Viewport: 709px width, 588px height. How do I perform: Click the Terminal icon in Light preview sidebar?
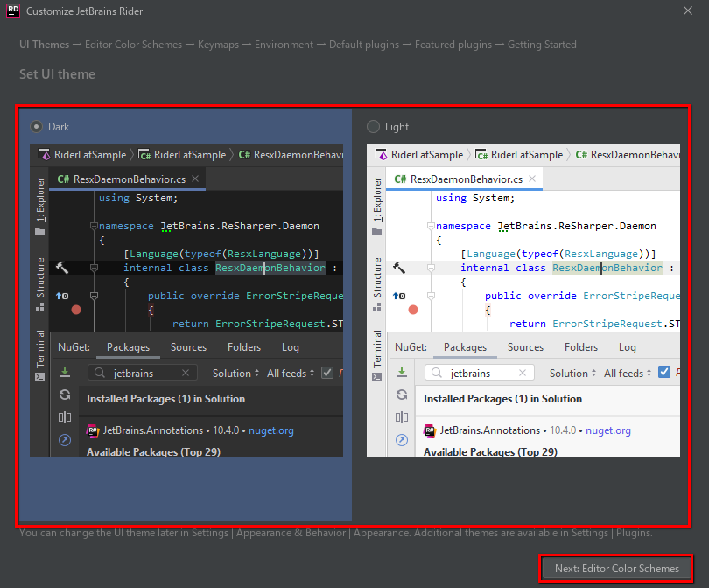point(377,377)
